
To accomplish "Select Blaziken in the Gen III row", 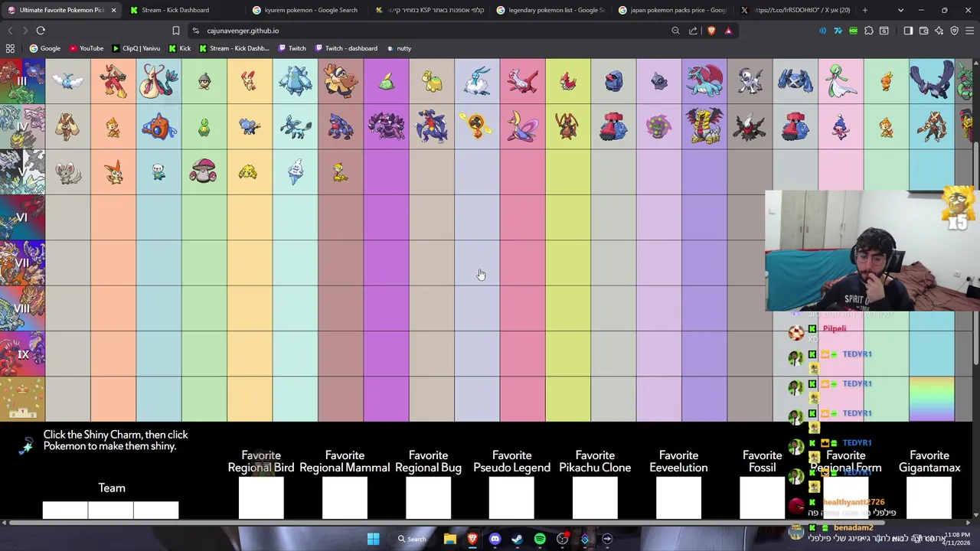I will coord(113,81).
